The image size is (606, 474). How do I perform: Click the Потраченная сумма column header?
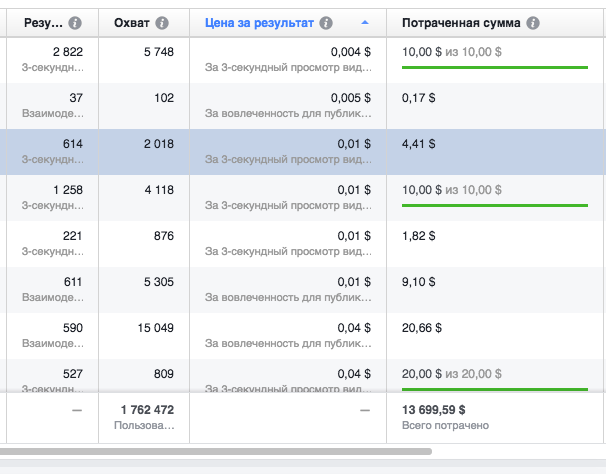point(461,23)
